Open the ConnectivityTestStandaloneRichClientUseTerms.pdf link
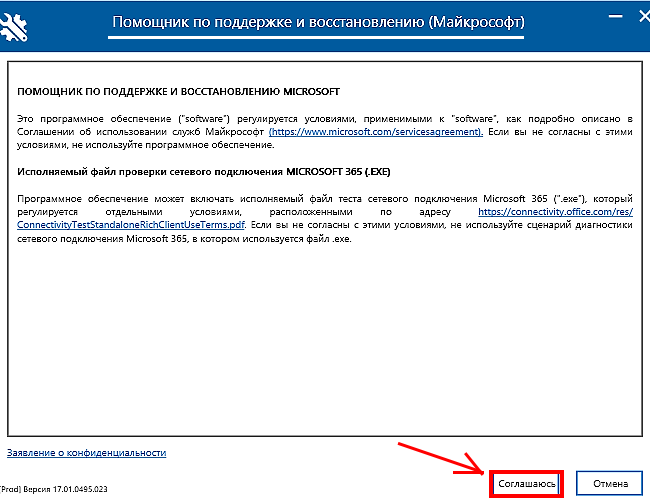 point(131,225)
